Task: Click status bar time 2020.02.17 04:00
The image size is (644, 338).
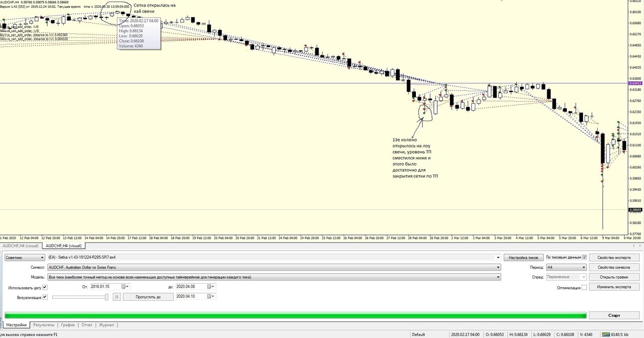Action: coord(466,335)
